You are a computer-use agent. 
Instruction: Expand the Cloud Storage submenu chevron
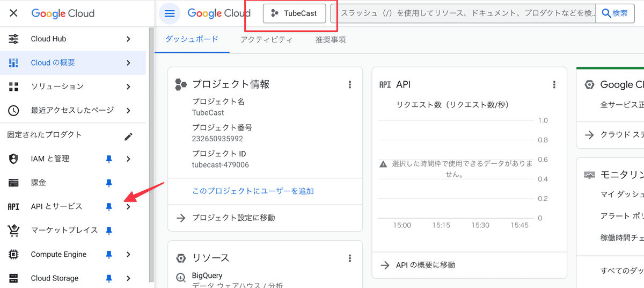coord(128,278)
